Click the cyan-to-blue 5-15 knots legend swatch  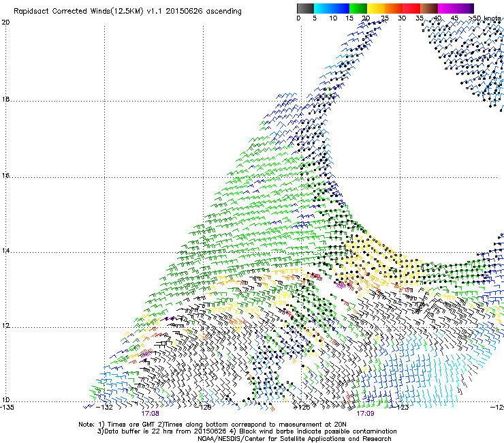(332, 8)
